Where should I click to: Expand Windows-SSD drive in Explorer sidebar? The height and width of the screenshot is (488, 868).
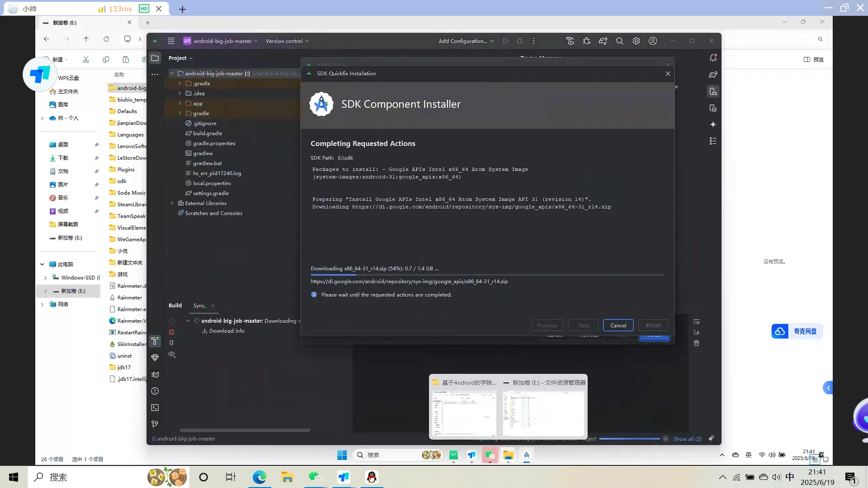(45, 278)
